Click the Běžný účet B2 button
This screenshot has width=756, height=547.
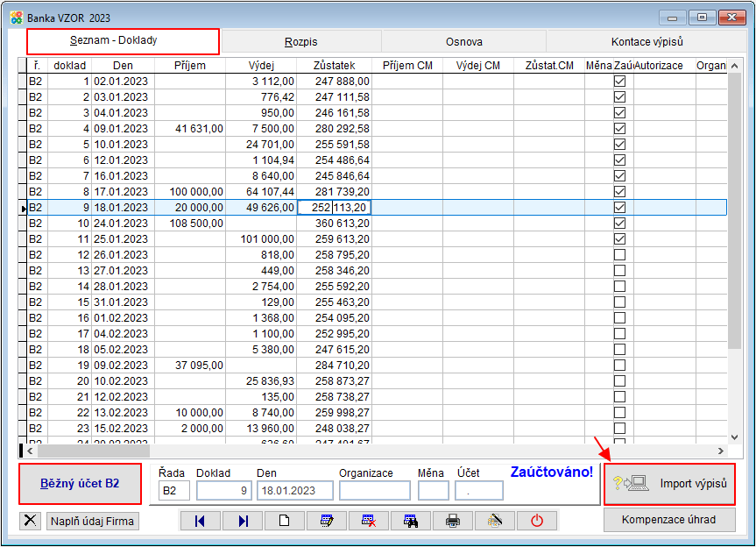[x=80, y=484]
